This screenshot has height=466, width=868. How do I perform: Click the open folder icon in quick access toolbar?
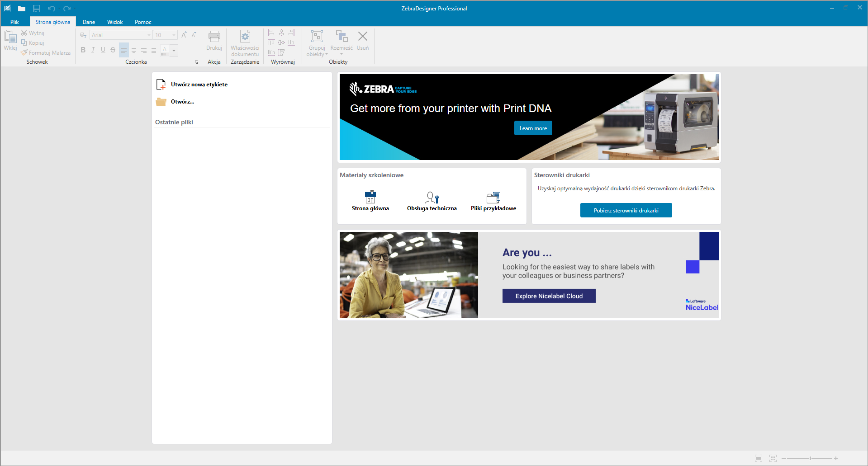tap(22, 9)
